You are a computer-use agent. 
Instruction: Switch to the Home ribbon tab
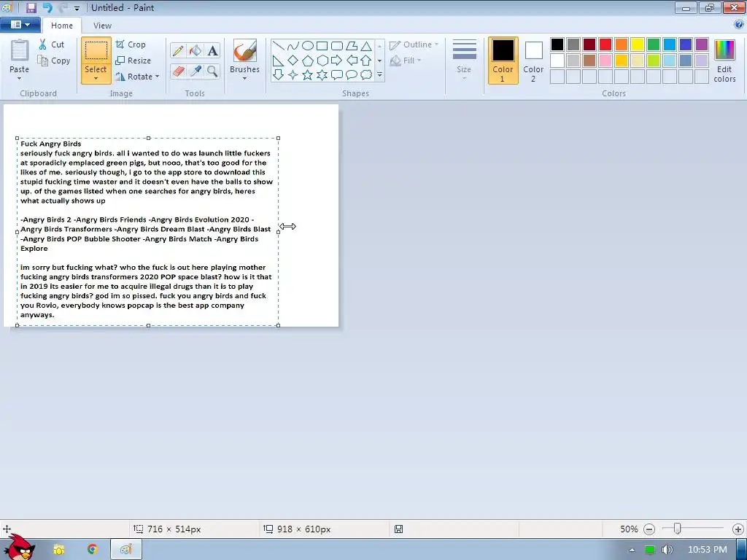[x=62, y=26]
